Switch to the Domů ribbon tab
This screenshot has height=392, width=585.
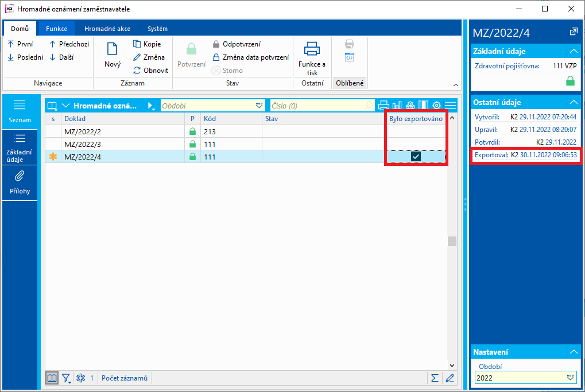point(20,29)
